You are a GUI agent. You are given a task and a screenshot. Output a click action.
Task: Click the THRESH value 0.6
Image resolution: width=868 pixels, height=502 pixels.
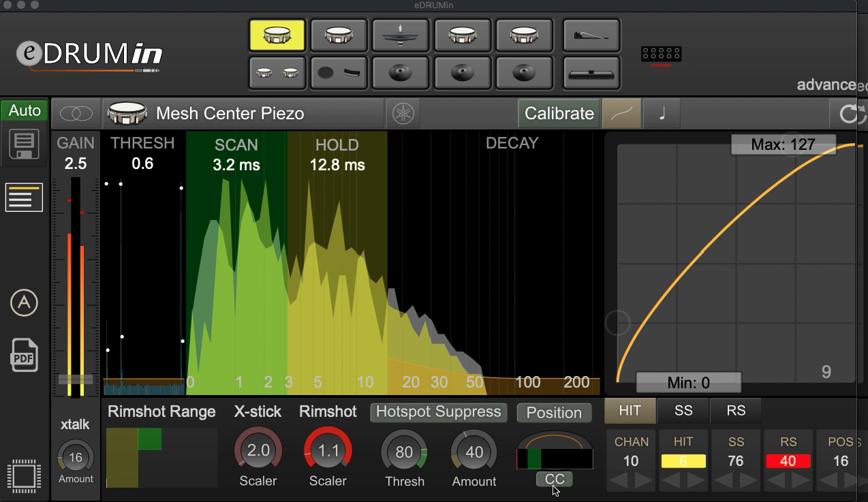click(142, 163)
